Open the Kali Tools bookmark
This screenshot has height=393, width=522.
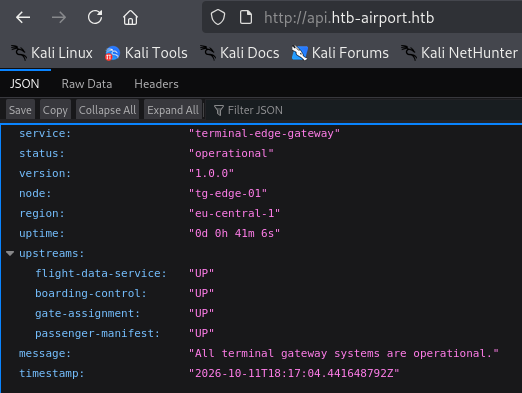coord(146,53)
